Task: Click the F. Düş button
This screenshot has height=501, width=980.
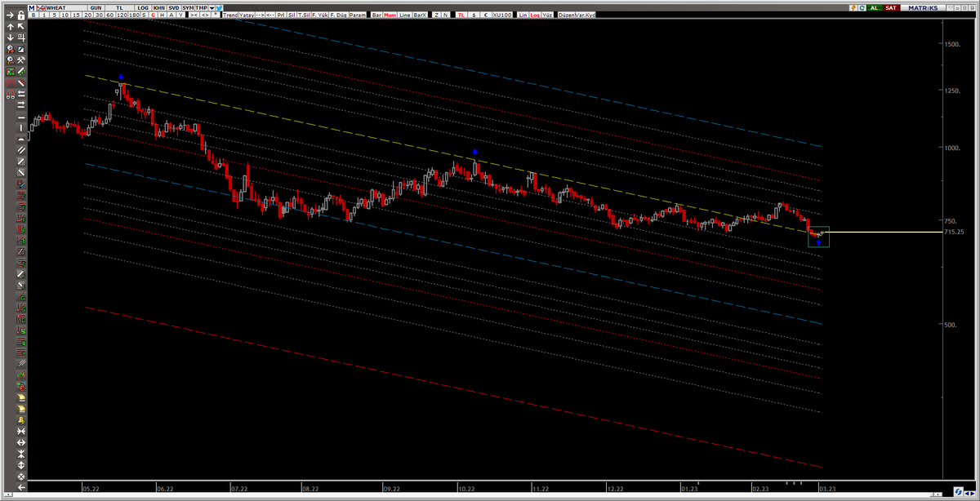Action: pyautogui.click(x=339, y=16)
